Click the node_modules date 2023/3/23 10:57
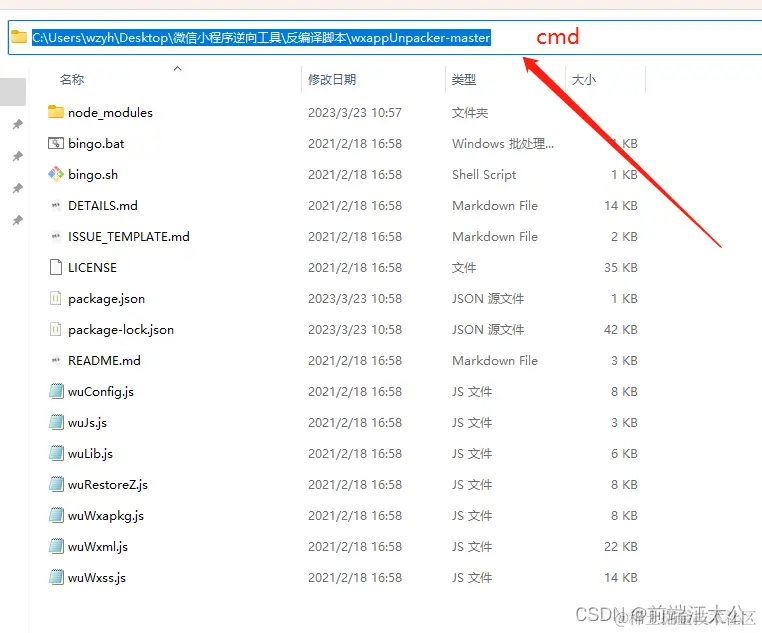 [x=355, y=113]
